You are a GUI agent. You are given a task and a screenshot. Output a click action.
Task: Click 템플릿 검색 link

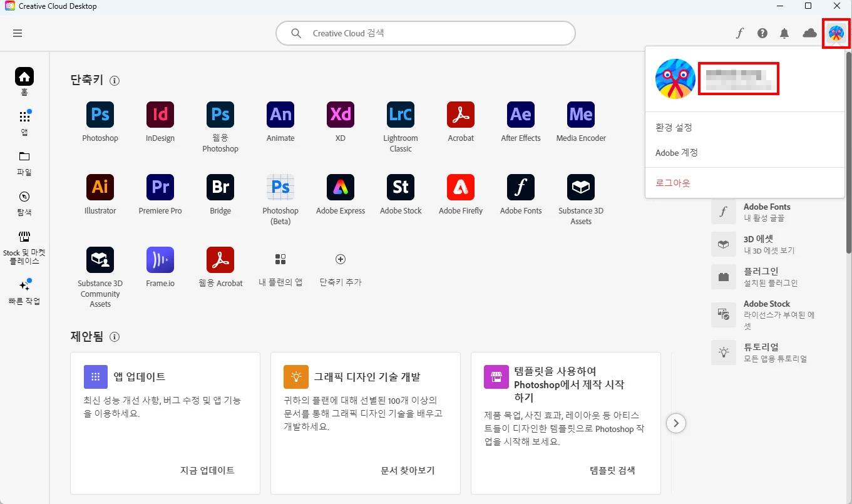point(612,470)
